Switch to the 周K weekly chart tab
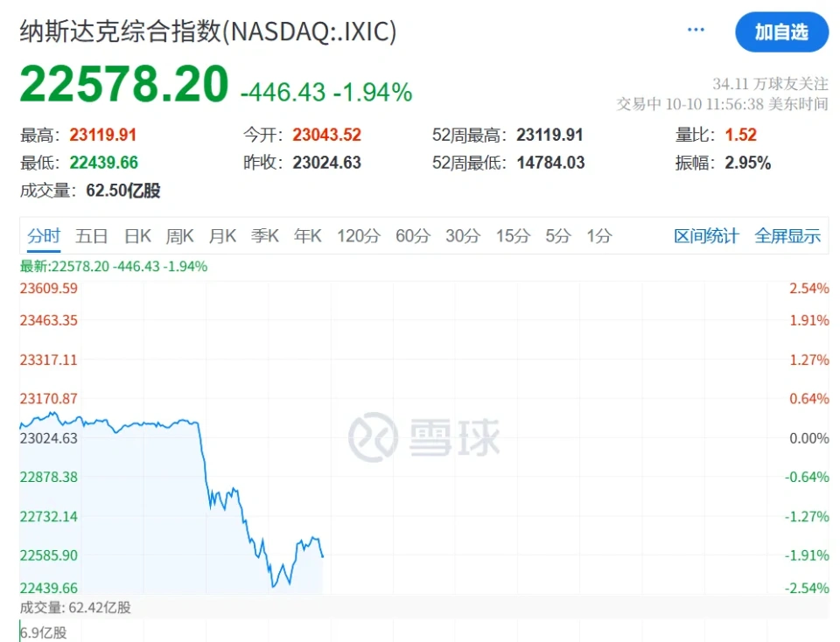840x642 pixels. coord(180,236)
